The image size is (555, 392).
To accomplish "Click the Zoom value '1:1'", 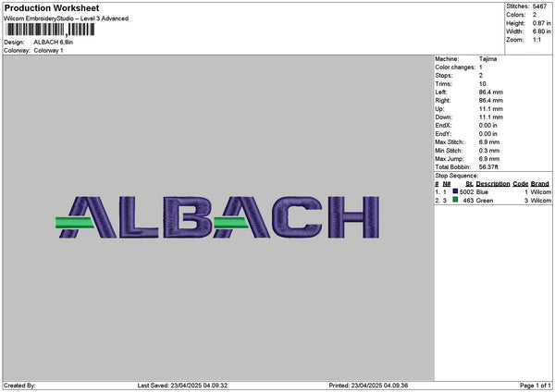I will tap(536, 40).
